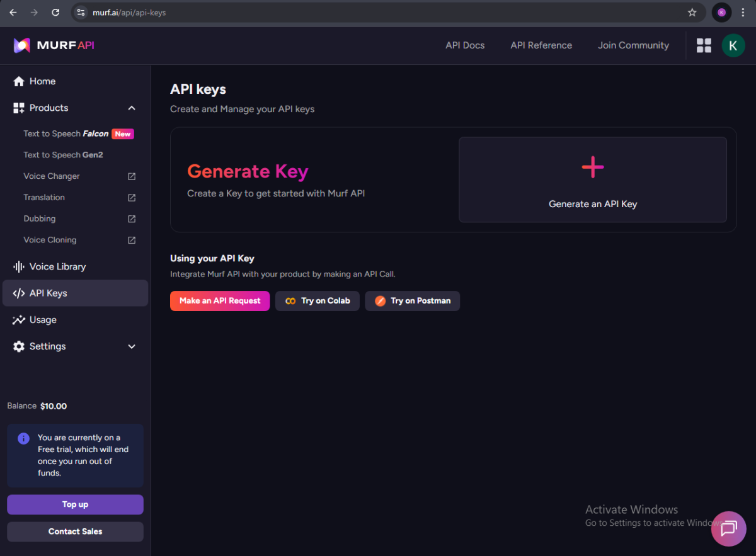Click the free trial info icon
Screen dimensions: 756x556
point(23,438)
